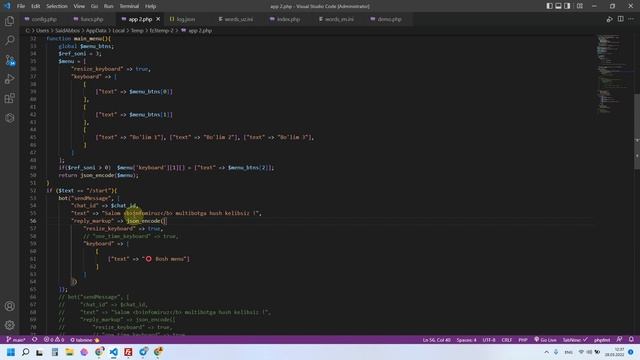Open editor More Actions ellipsis
The width and height of the screenshot is (640, 360).
pyautogui.click(x=631, y=19)
